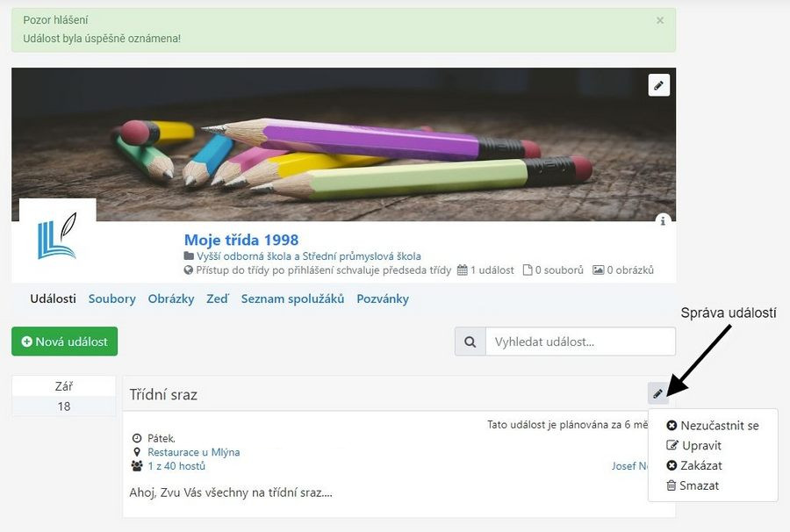Open the event management pencil icon
The image size is (790, 532).
[658, 393]
